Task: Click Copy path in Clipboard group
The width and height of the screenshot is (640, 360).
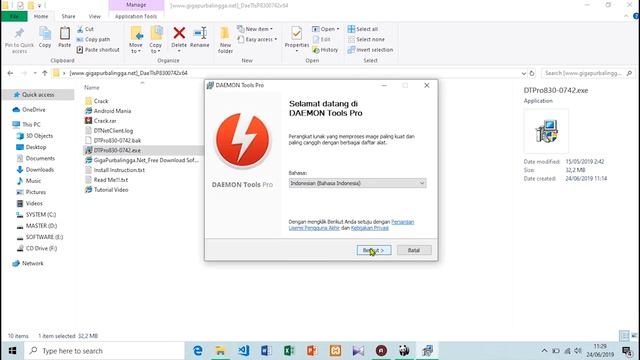Action: click(x=93, y=40)
